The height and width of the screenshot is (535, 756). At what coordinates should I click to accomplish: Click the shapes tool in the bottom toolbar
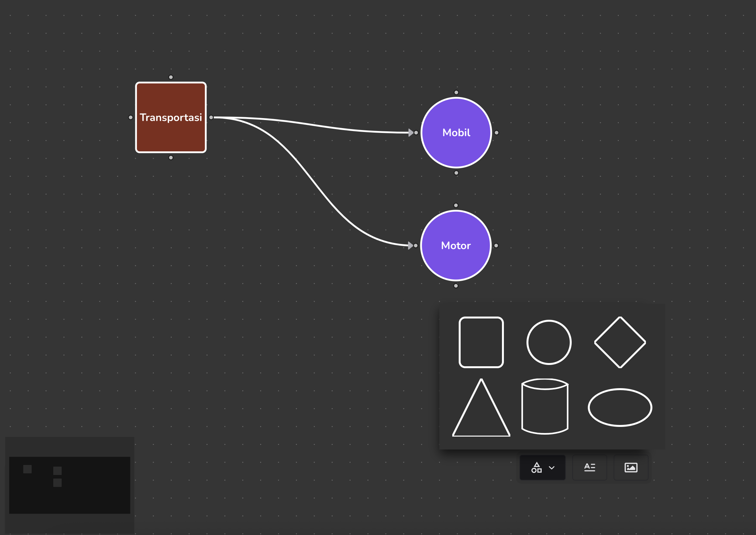[536, 468]
